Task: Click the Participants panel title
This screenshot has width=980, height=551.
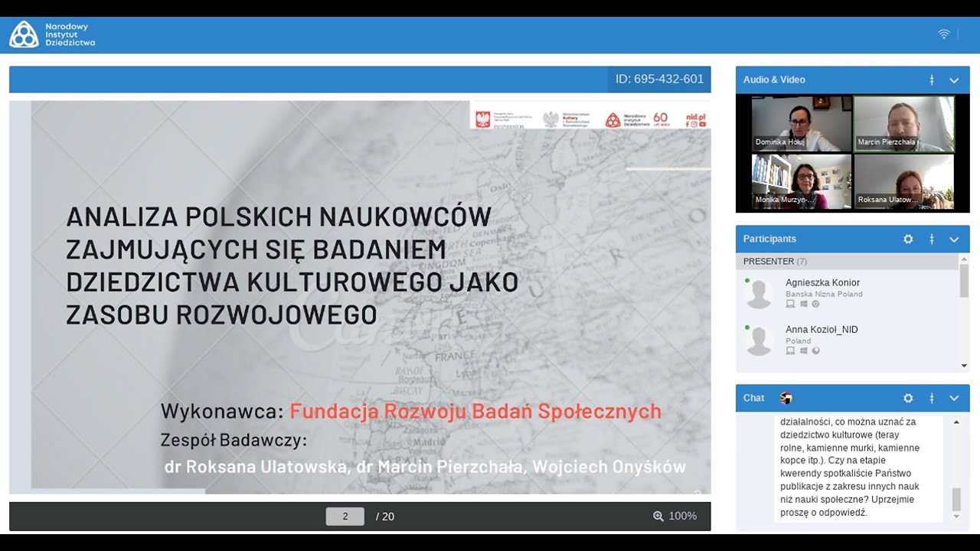Action: (x=769, y=239)
